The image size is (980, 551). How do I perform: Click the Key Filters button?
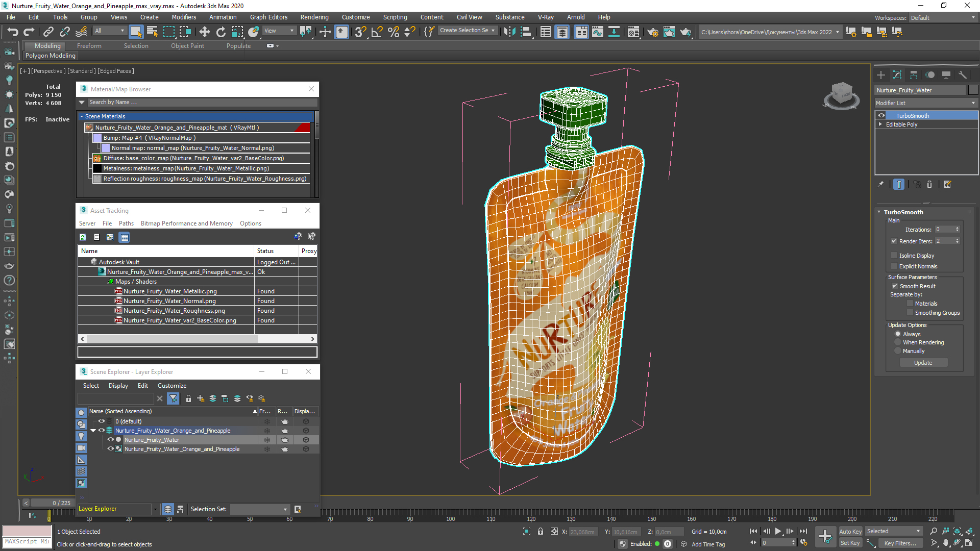point(900,543)
